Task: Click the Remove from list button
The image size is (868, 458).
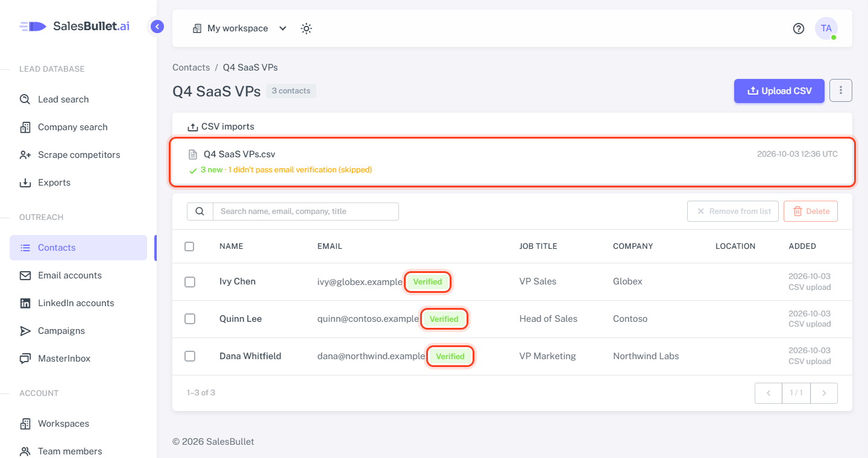Action: tap(733, 211)
